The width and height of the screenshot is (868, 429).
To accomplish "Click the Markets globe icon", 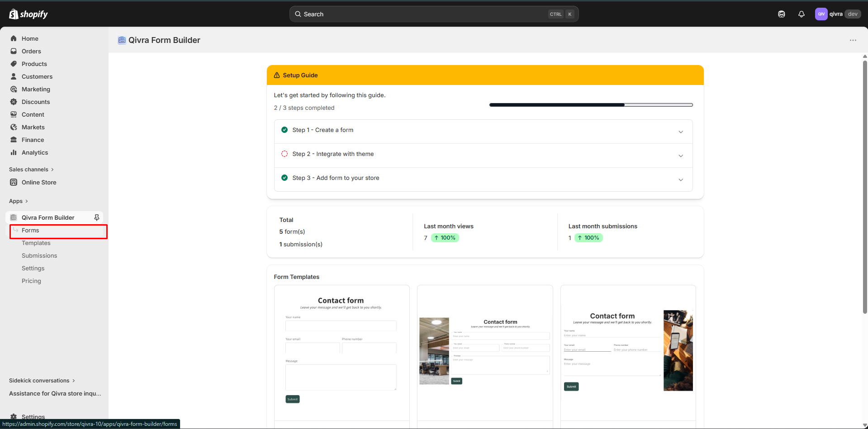I will (14, 127).
